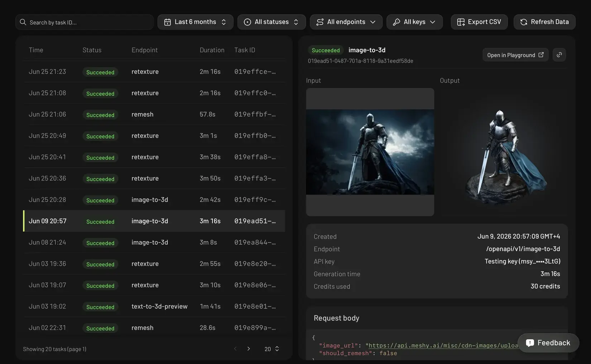Select the Jun 25 21:08 retexture task
591x364 pixels.
pyautogui.click(x=154, y=93)
